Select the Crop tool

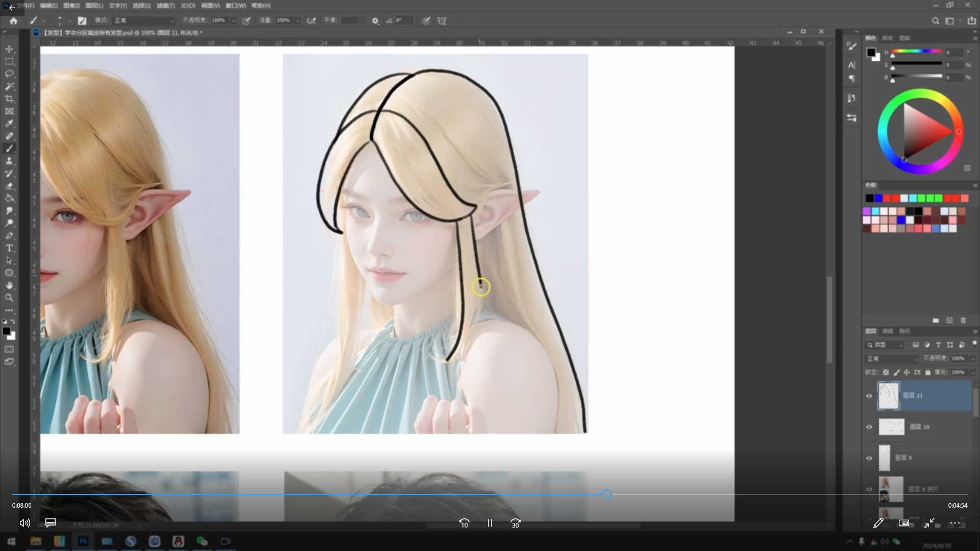9,98
